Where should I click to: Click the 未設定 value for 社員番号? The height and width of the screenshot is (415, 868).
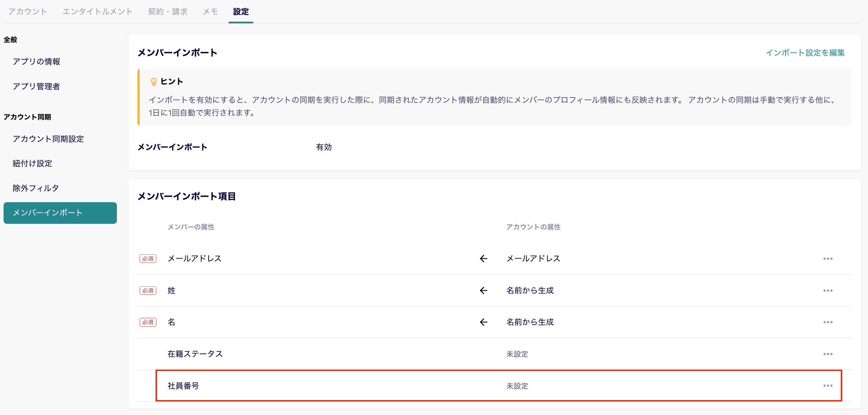pos(517,386)
